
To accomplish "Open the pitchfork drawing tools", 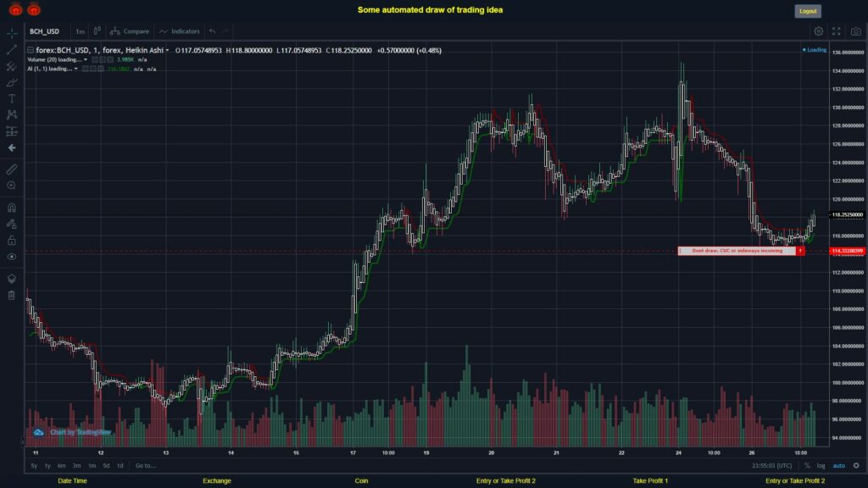I will click(12, 66).
